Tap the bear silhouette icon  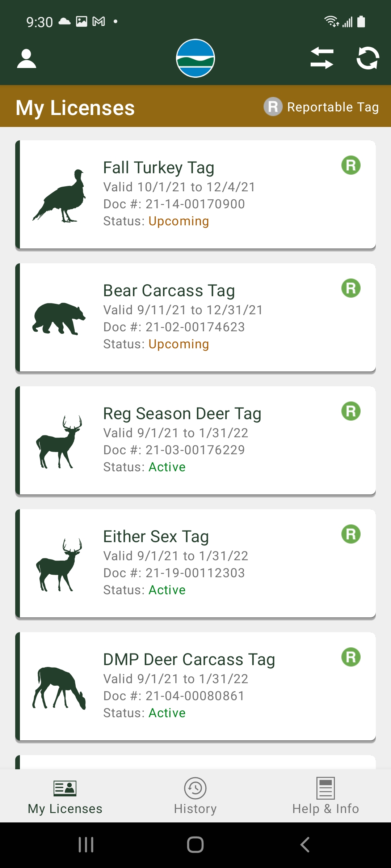59,318
